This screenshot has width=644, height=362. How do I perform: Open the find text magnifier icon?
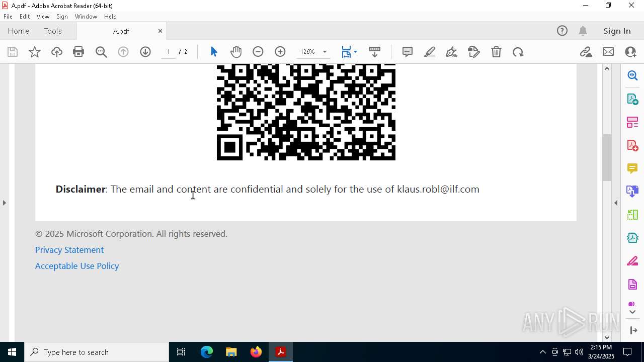pyautogui.click(x=101, y=52)
